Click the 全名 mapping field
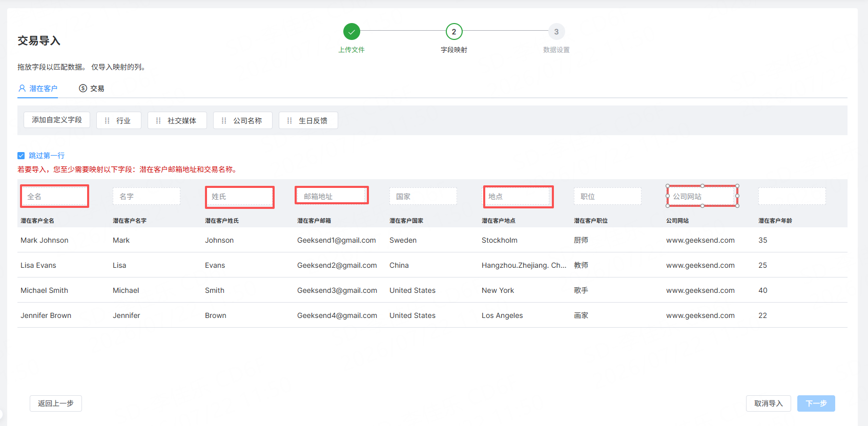The width and height of the screenshot is (868, 426). [x=54, y=196]
